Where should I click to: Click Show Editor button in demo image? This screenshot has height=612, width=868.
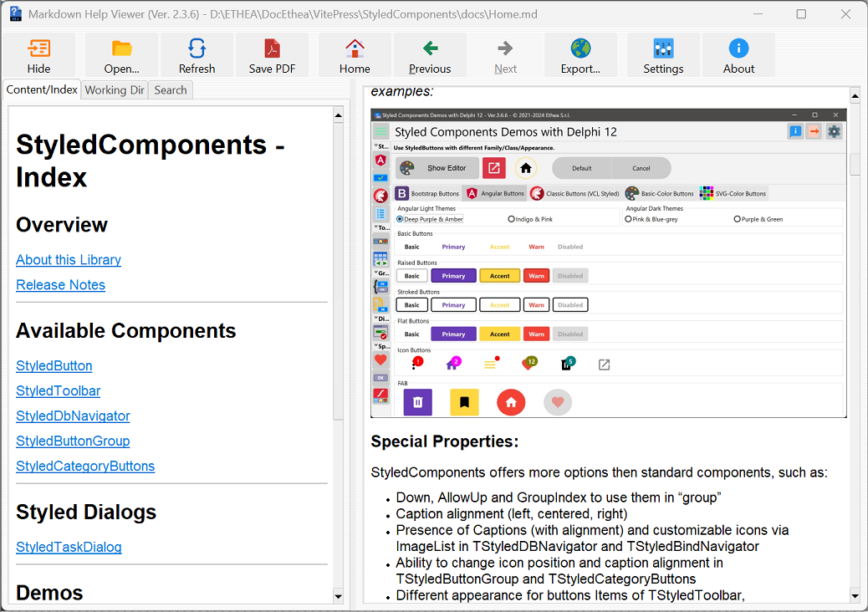point(437,168)
